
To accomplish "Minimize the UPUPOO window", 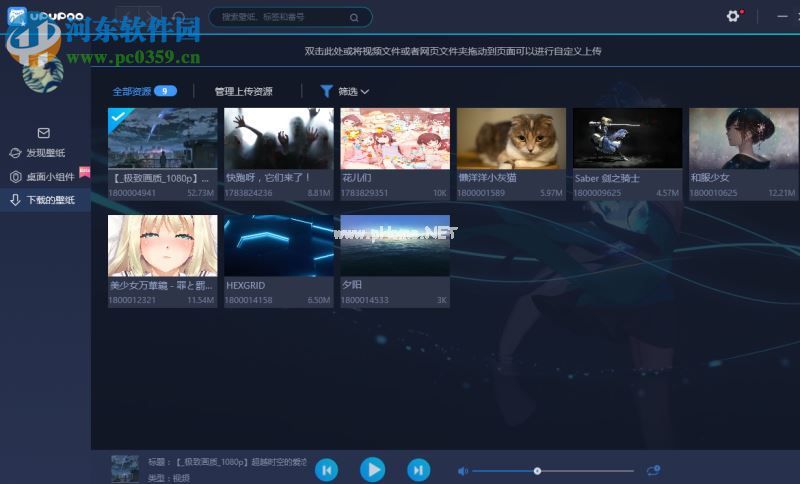I will pos(782,17).
